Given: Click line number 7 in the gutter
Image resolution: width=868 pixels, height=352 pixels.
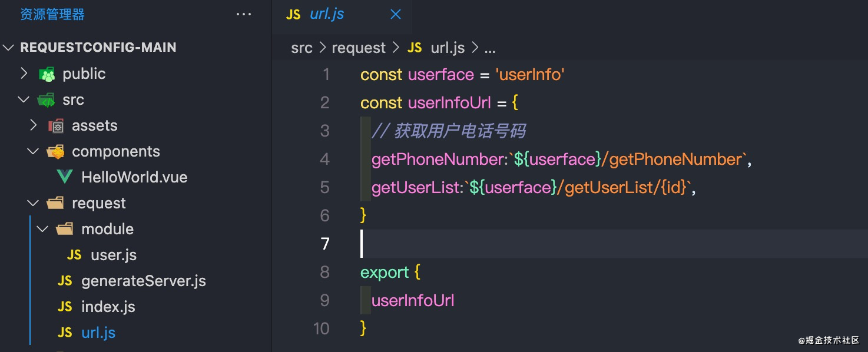Looking at the screenshot, I should (x=325, y=244).
